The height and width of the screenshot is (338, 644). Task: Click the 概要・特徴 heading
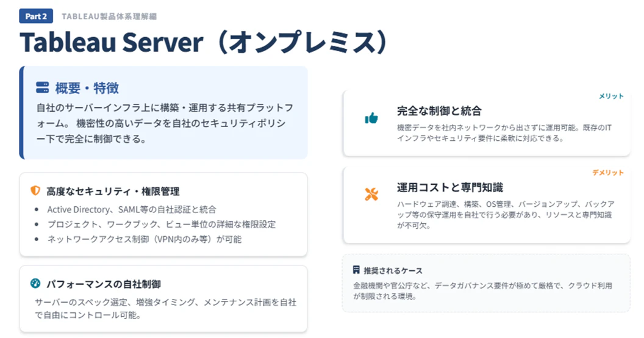(87, 88)
